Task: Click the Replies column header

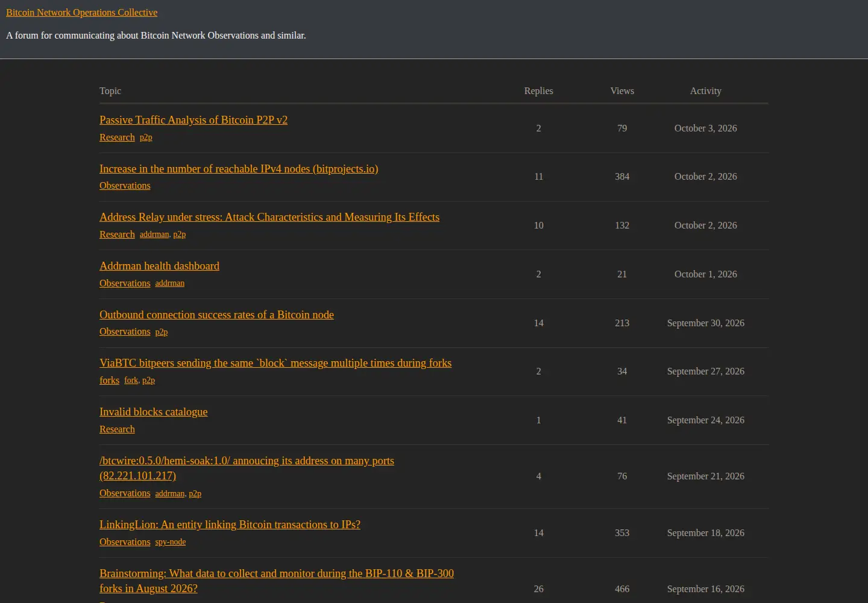Action: pos(539,90)
